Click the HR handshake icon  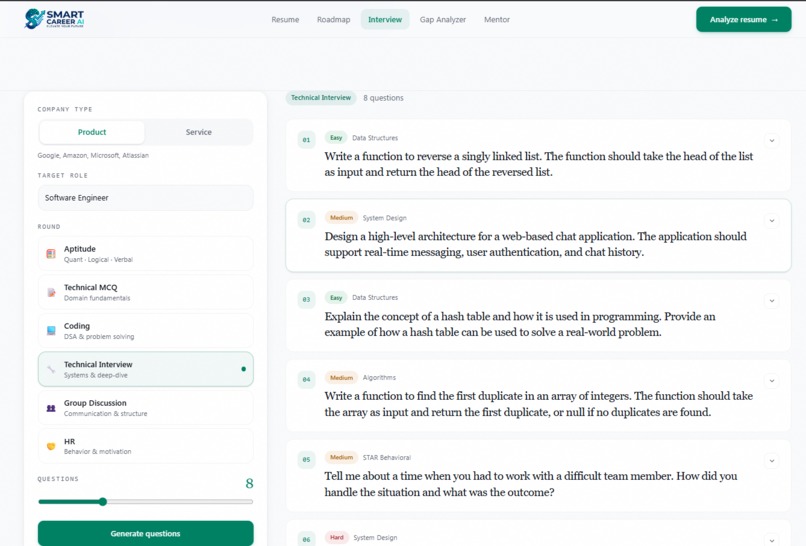(51, 446)
